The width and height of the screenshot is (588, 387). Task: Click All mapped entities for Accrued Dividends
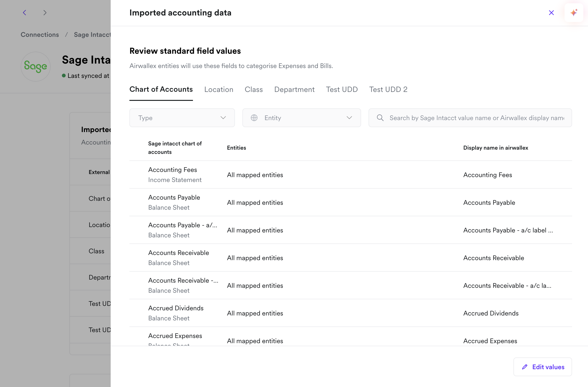pos(255,313)
